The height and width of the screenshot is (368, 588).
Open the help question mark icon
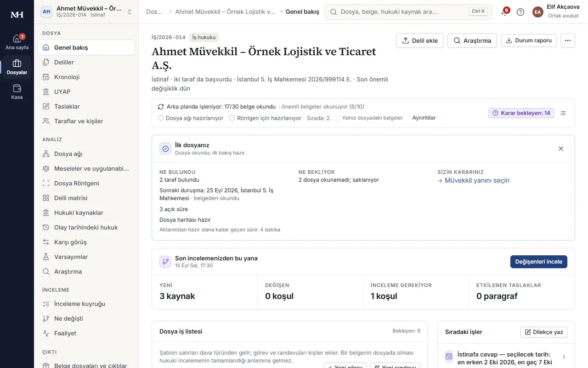point(520,12)
